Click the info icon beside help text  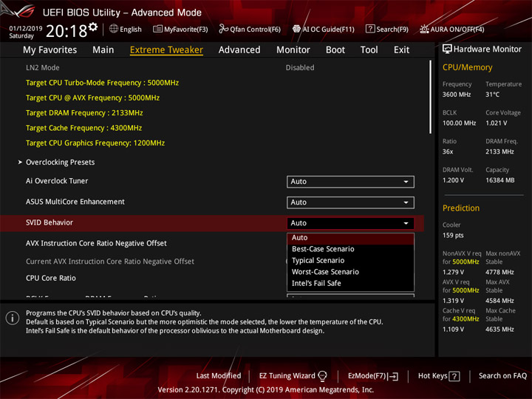(13, 318)
